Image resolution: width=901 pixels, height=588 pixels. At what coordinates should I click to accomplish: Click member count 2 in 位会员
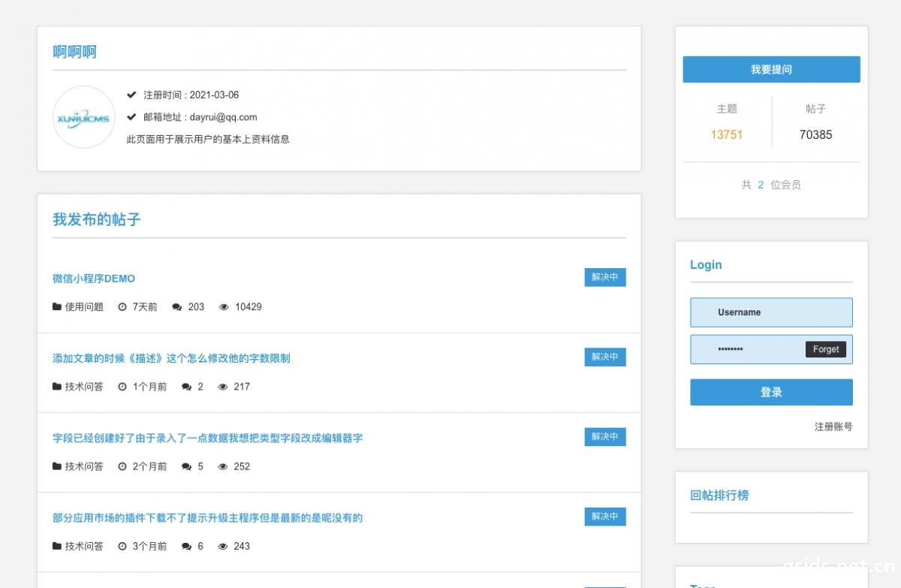click(761, 185)
